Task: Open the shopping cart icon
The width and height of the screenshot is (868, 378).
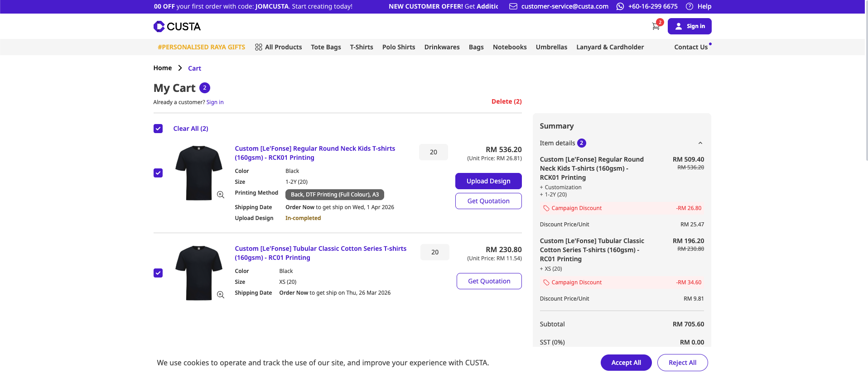Action: click(656, 26)
